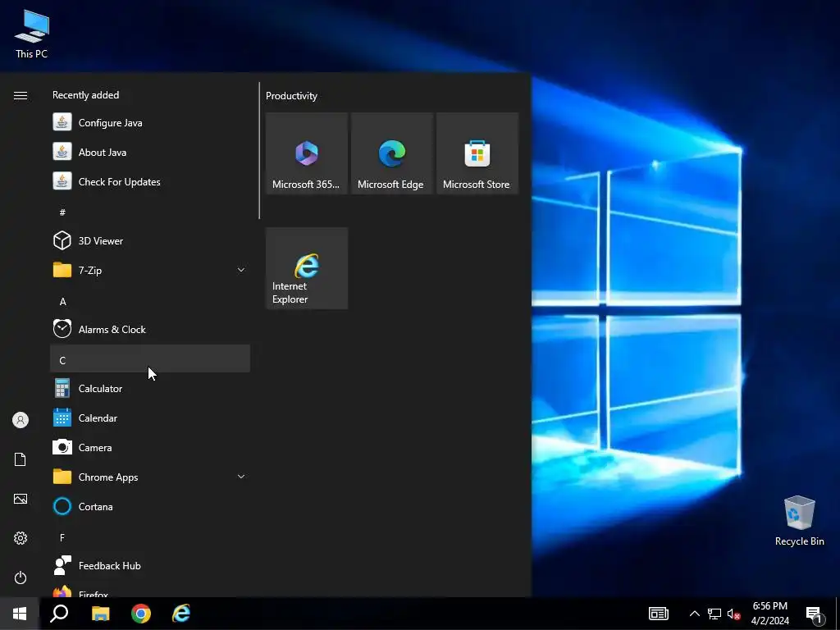
Task: Click the Power button in Start sidebar
Action: click(x=21, y=577)
